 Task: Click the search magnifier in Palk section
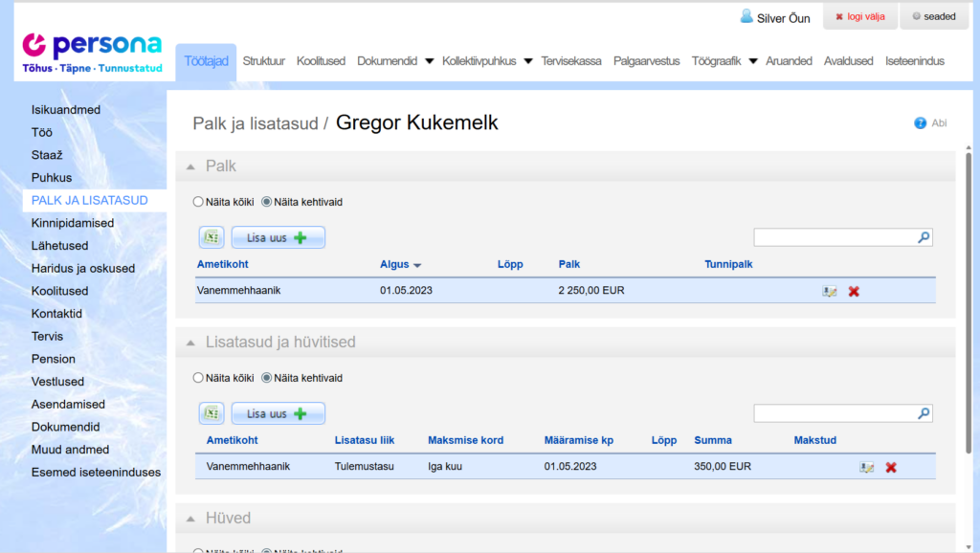(924, 237)
